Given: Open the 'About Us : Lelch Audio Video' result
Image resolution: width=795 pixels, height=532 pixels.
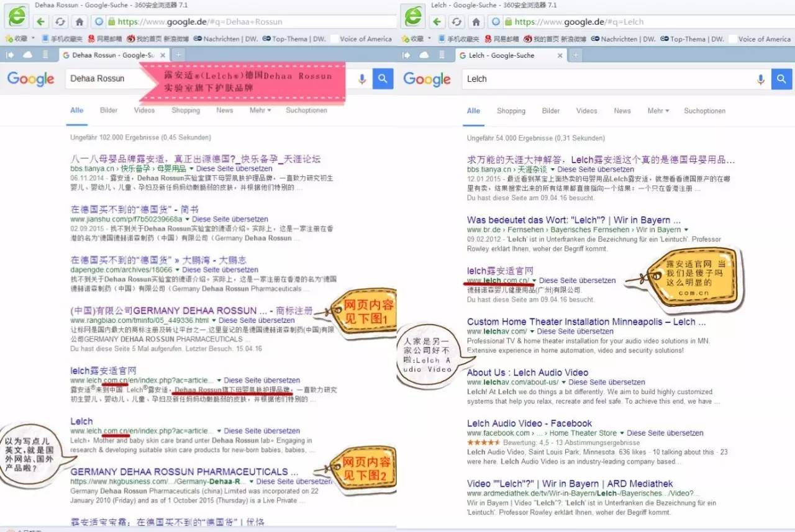Looking at the screenshot, I should [528, 372].
